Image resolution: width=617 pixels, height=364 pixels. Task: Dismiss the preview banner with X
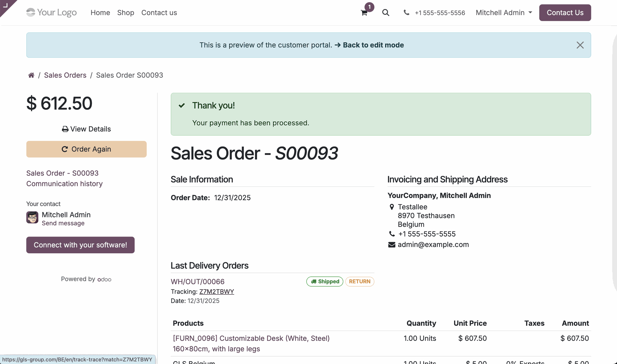[x=580, y=45]
